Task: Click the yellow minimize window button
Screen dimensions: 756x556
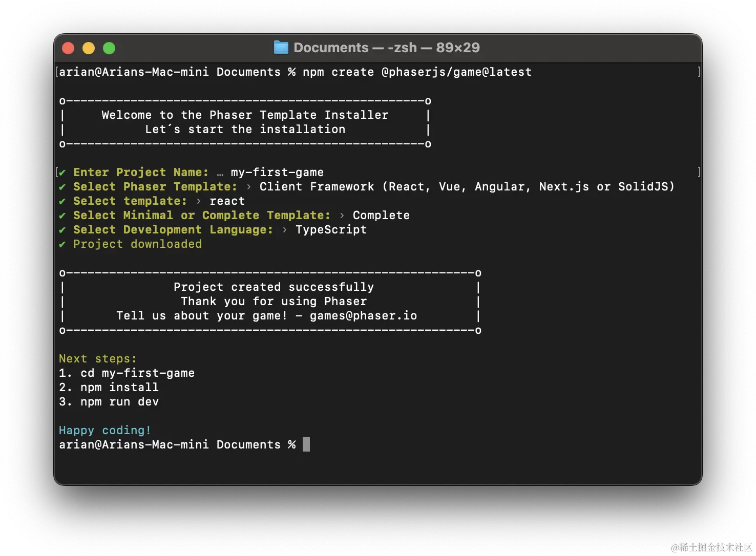Action: 89,48
